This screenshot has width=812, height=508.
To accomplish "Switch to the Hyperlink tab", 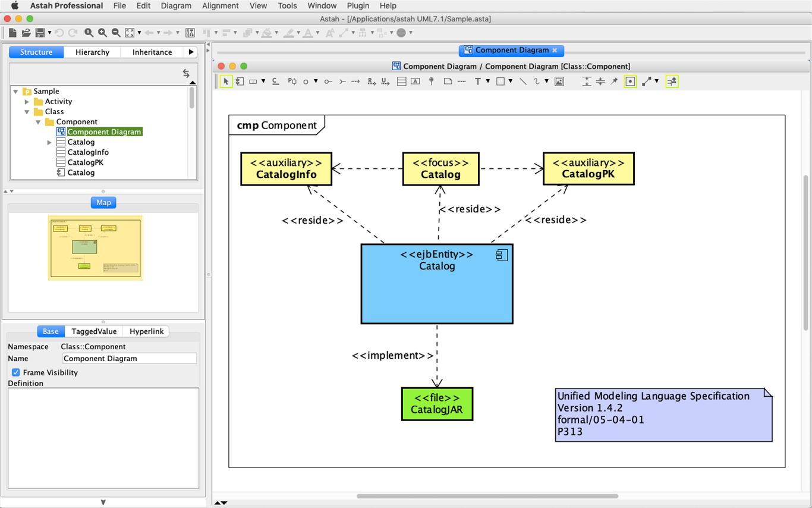I will (146, 331).
